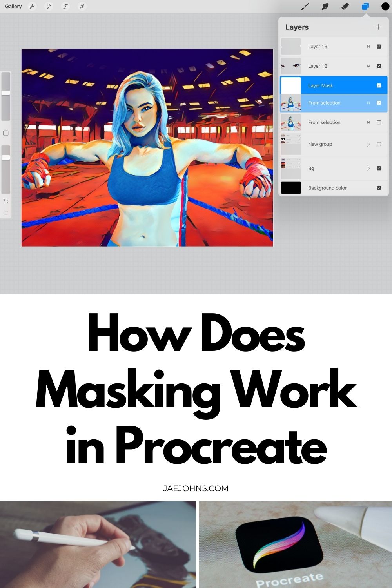Image resolution: width=392 pixels, height=588 pixels.
Task: Click the Layers panel title
Action: pyautogui.click(x=297, y=27)
